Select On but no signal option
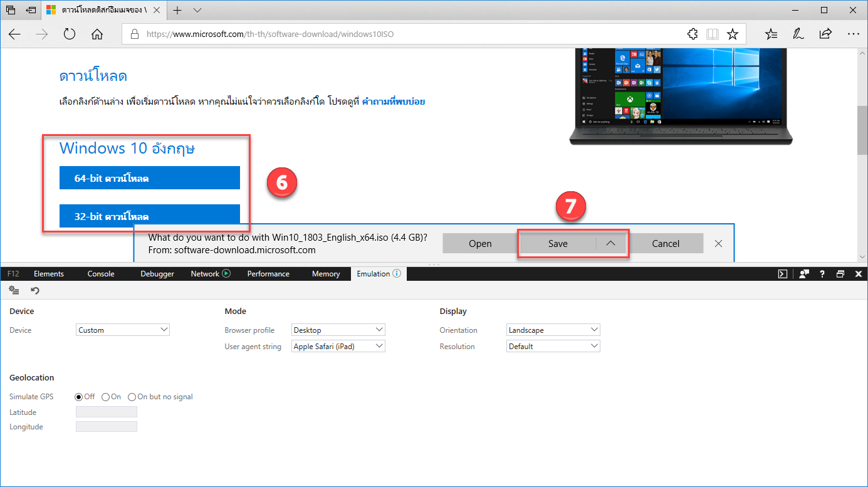The width and height of the screenshot is (868, 487). pos(132,397)
